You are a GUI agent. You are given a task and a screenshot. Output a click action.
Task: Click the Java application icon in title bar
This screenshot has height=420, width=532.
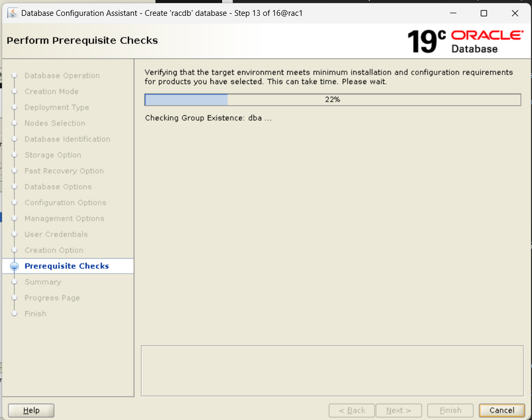tap(13, 13)
